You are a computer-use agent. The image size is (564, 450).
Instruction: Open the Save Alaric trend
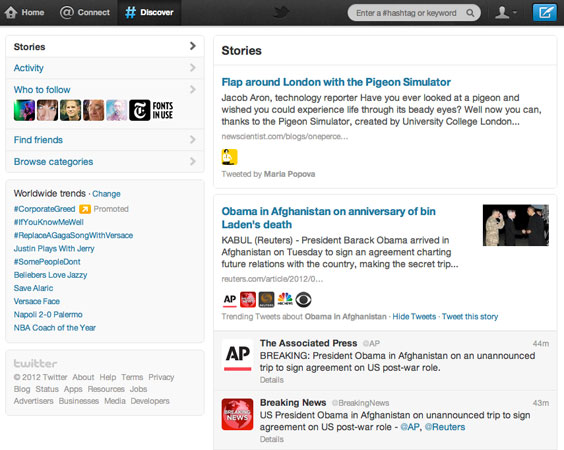pos(33,288)
